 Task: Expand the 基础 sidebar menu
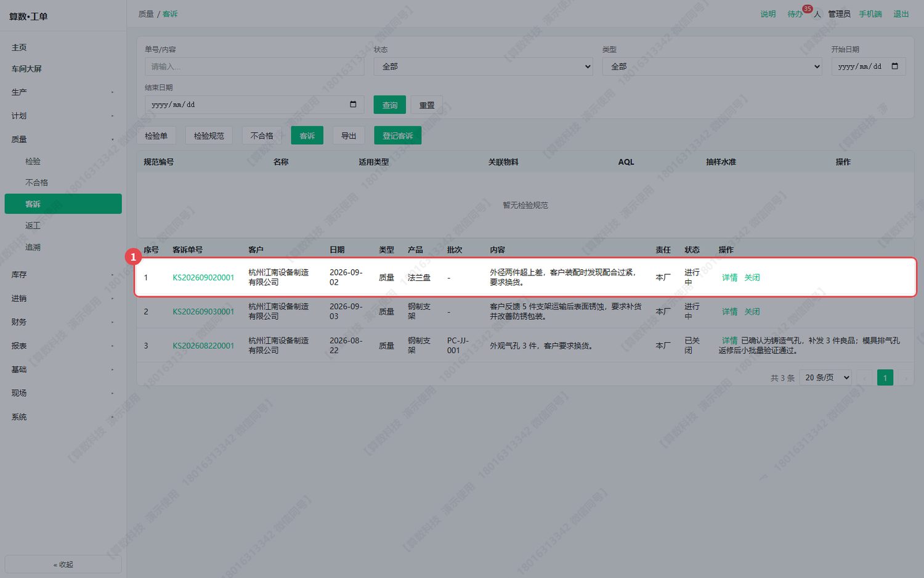click(63, 370)
